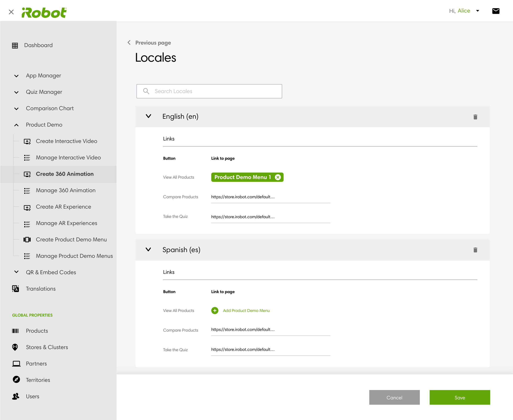
Task: Collapse the Spanish (es) locale section
Action: coord(148,250)
